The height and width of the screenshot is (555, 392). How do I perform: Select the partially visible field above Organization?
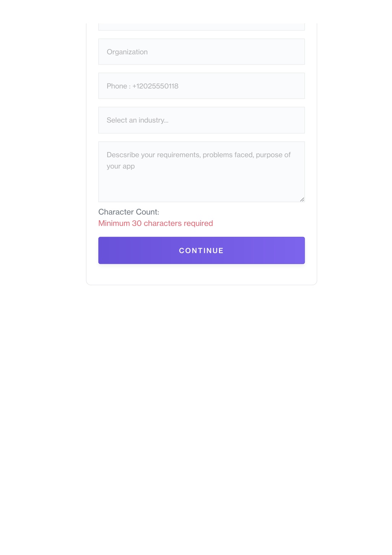coord(201,27)
